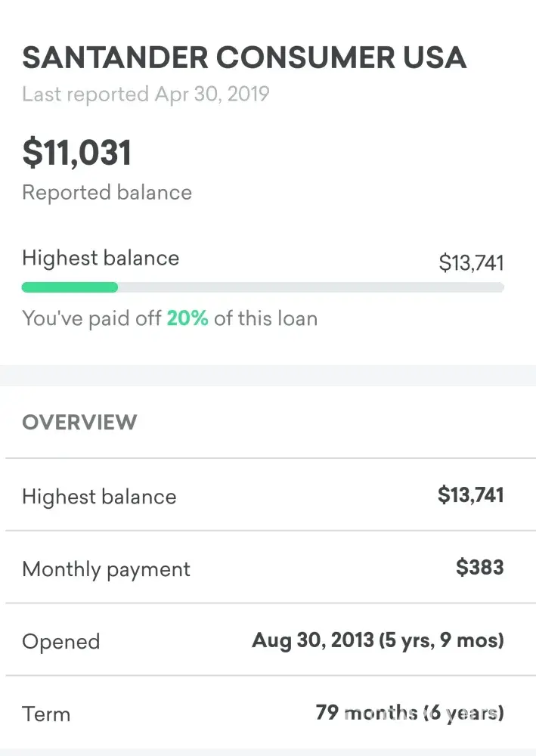Click the SANTANDER CONSUMER USA account title

pos(244,57)
